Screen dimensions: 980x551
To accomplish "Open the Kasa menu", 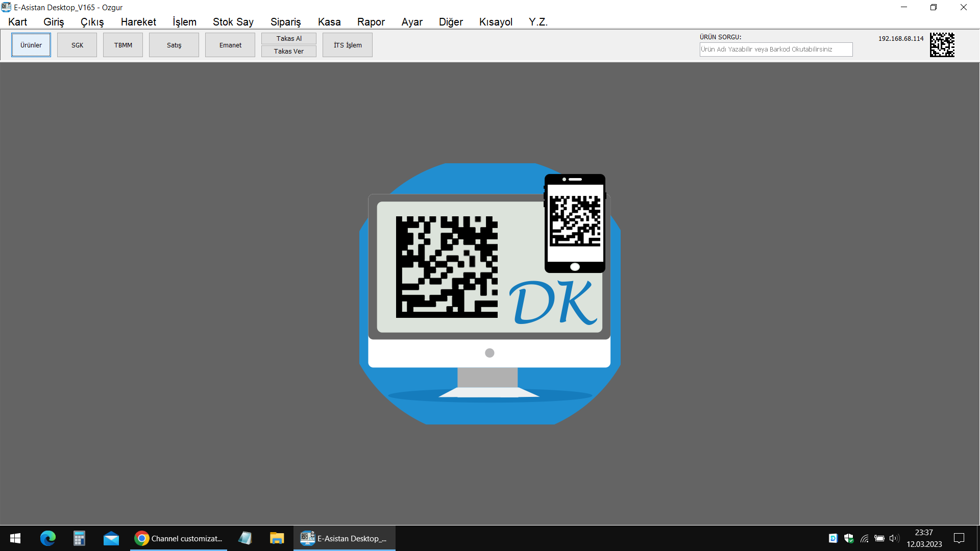I will click(x=329, y=22).
